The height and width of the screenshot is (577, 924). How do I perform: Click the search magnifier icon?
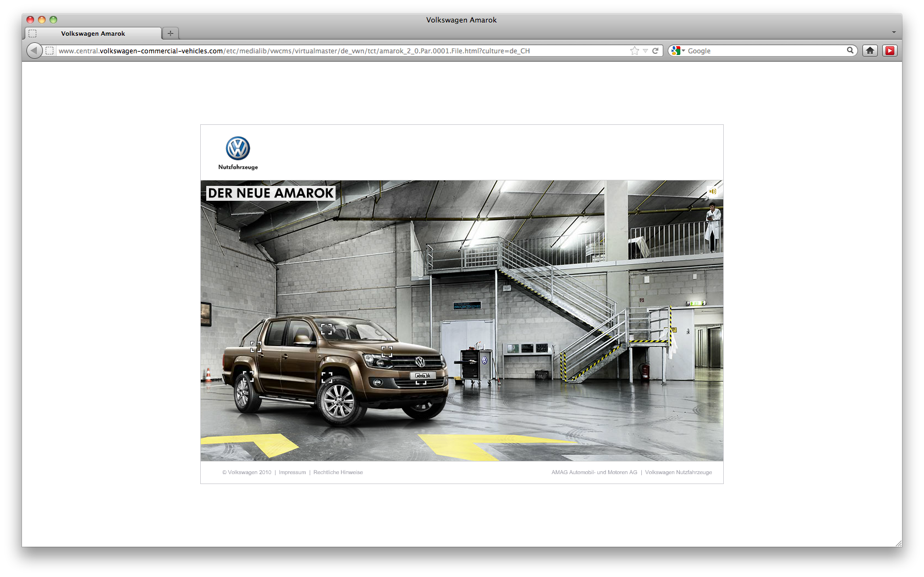click(x=850, y=51)
